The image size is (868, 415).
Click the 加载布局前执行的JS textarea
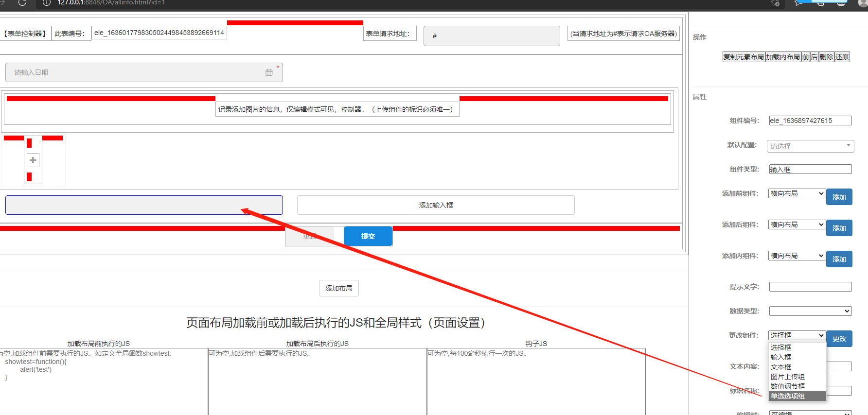click(104, 381)
